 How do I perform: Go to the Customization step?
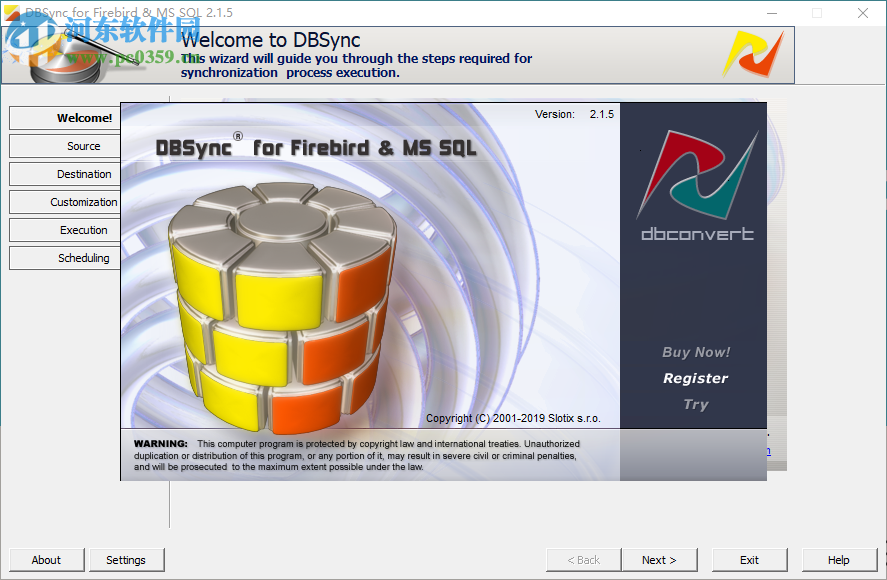(63, 202)
